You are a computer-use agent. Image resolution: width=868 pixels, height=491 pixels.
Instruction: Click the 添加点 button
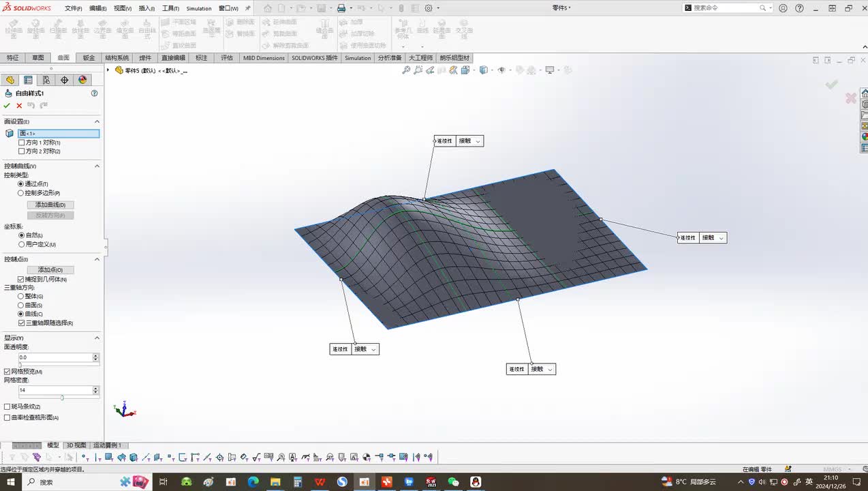pyautogui.click(x=50, y=270)
